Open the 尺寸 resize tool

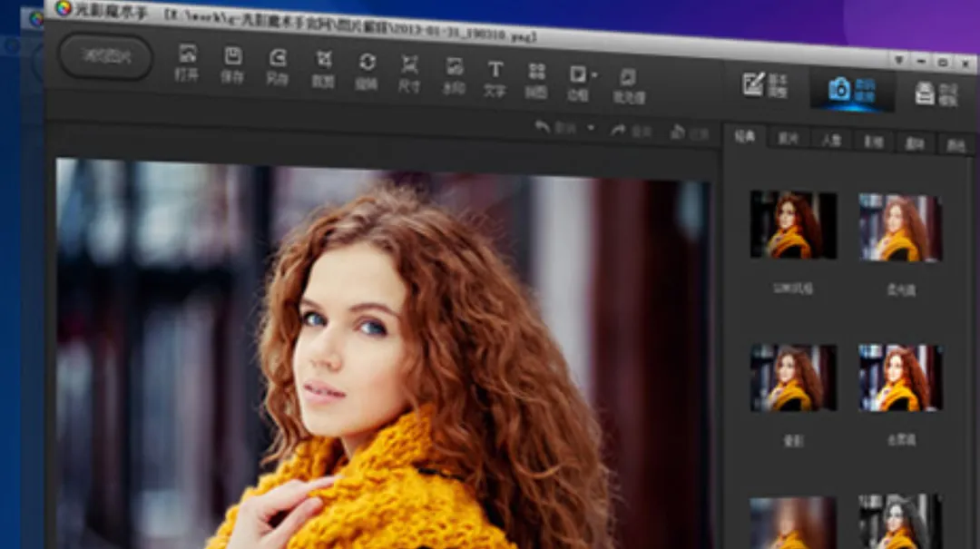(x=409, y=74)
